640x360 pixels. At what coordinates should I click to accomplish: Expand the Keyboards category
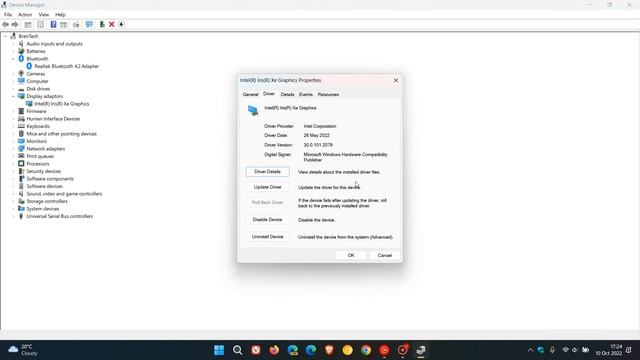coord(13,126)
